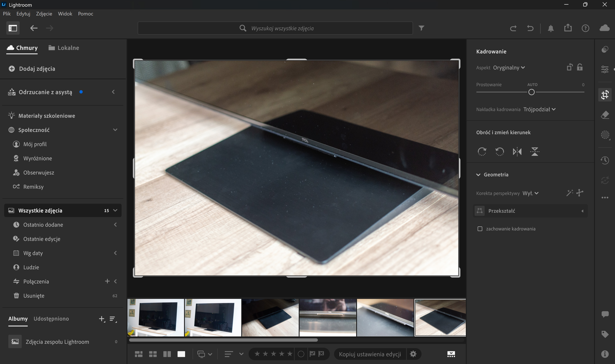Screen dimensions: 615x364
Task: Open the Zdjęcie menu
Action: 44,14
